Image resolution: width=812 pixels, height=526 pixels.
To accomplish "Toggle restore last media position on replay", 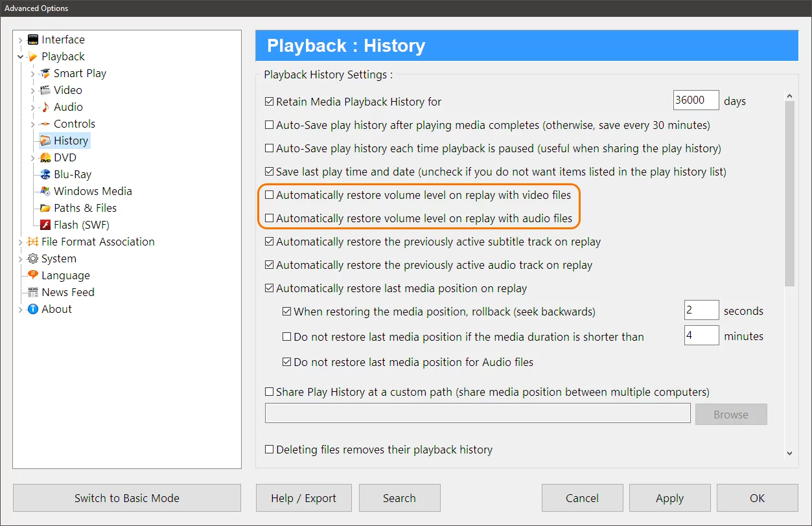I will coord(270,288).
